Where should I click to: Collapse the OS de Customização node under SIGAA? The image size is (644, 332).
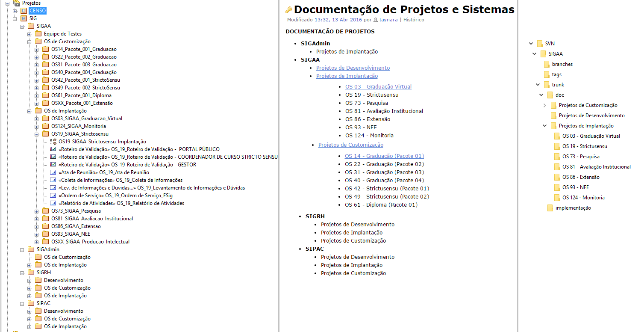pos(29,41)
